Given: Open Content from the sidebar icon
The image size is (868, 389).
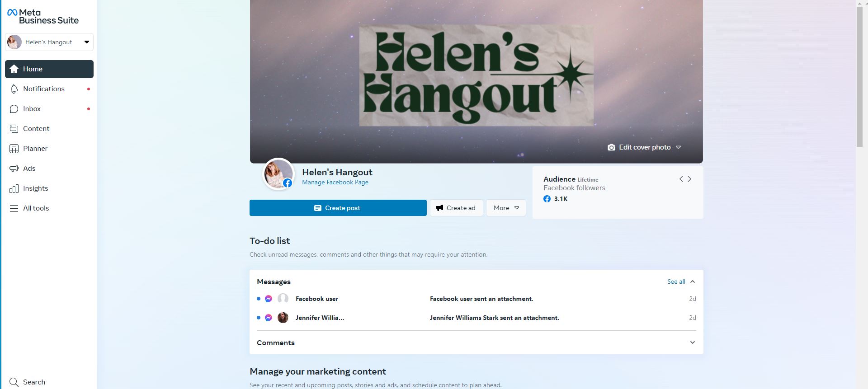Looking at the screenshot, I should click(x=14, y=129).
